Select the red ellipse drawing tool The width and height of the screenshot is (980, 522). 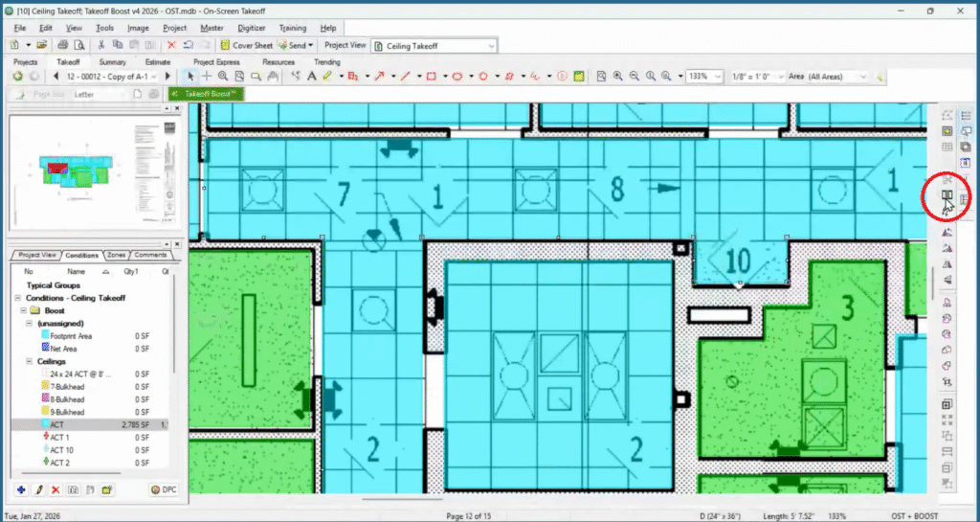tap(457, 77)
